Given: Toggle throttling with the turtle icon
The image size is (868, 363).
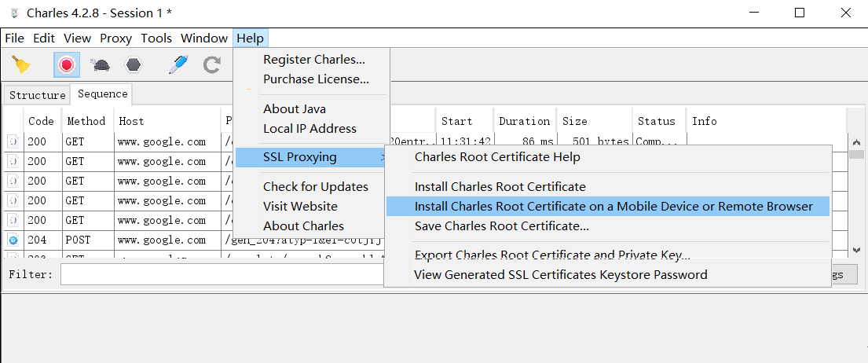Looking at the screenshot, I should 101,64.
